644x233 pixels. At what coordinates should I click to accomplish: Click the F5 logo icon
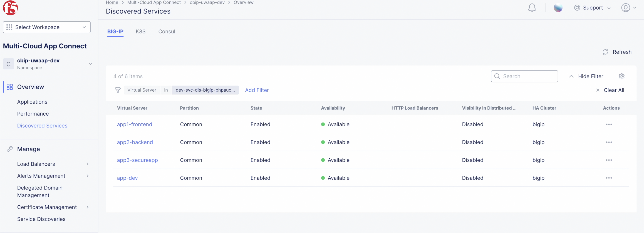tap(10, 7)
